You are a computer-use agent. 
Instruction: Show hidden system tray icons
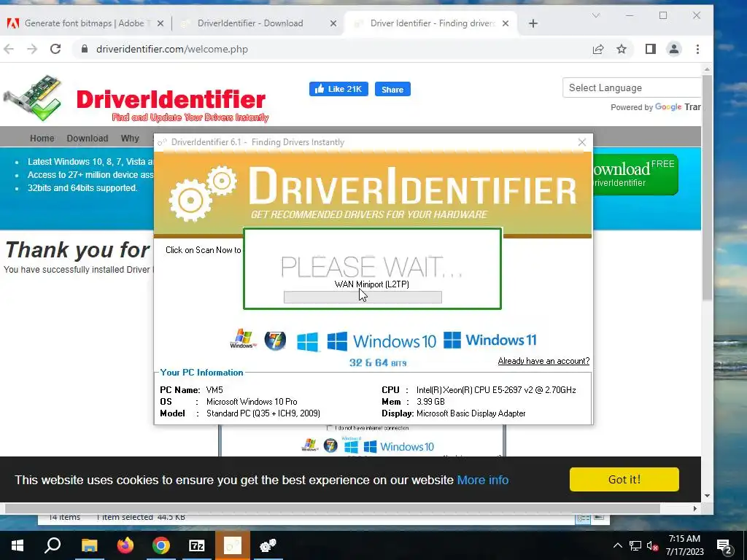pos(617,545)
